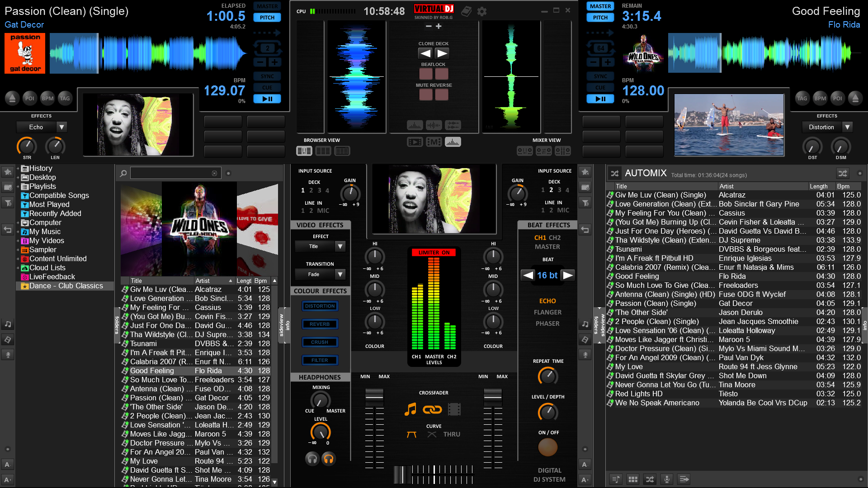Toggle the LIMITER ON indicator

(x=434, y=253)
